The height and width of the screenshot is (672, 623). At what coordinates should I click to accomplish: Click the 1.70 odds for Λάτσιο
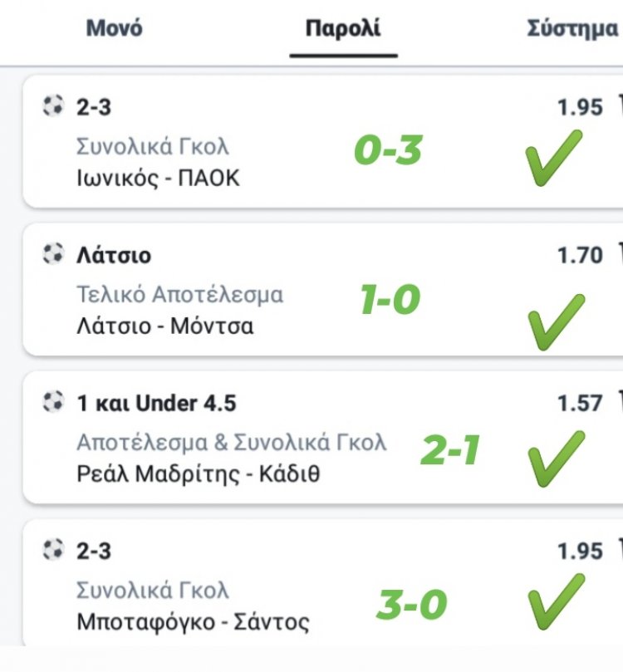580,255
